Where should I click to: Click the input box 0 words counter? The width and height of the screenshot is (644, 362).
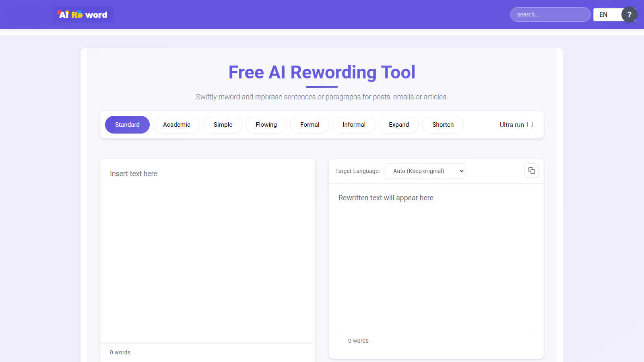(x=120, y=352)
